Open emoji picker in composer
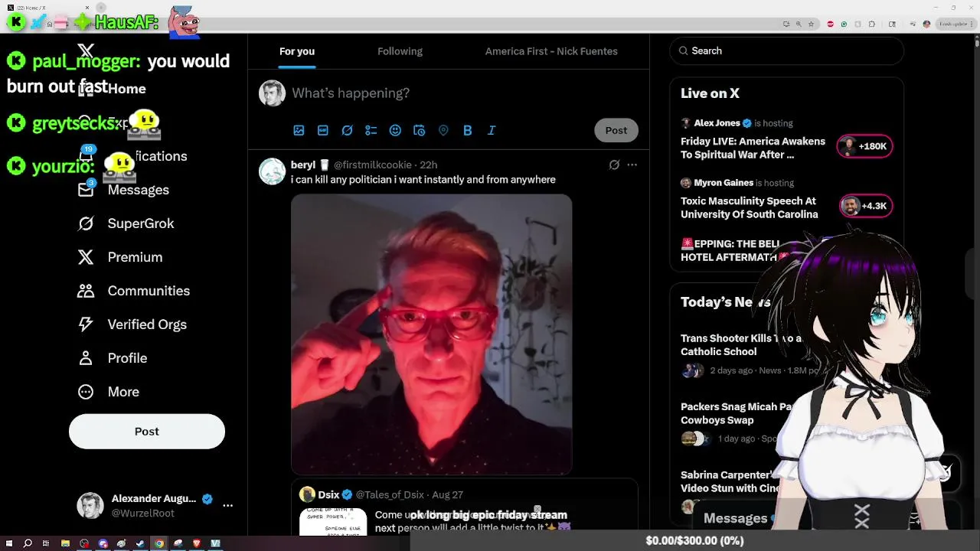Screen dimensions: 980x551 (395, 130)
